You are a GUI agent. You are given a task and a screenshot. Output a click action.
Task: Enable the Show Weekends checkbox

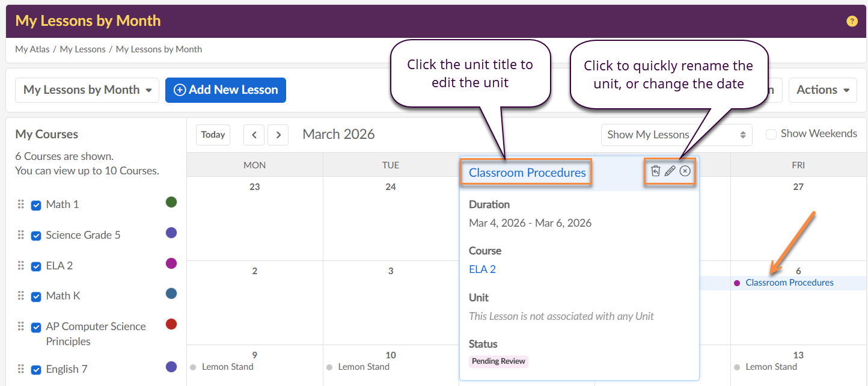pos(771,134)
